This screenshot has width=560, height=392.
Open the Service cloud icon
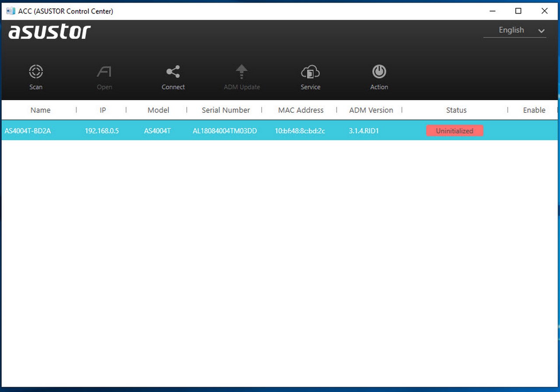pyautogui.click(x=310, y=72)
